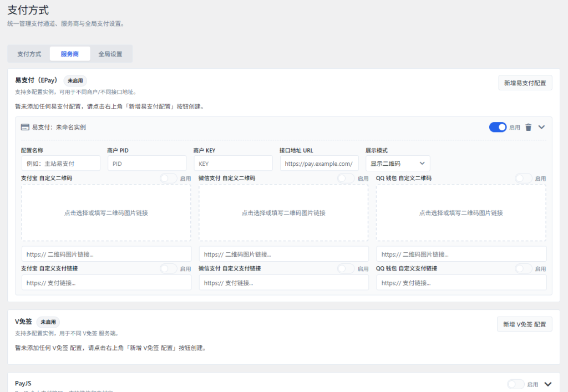Expand the PayJS section chevron

[548, 384]
